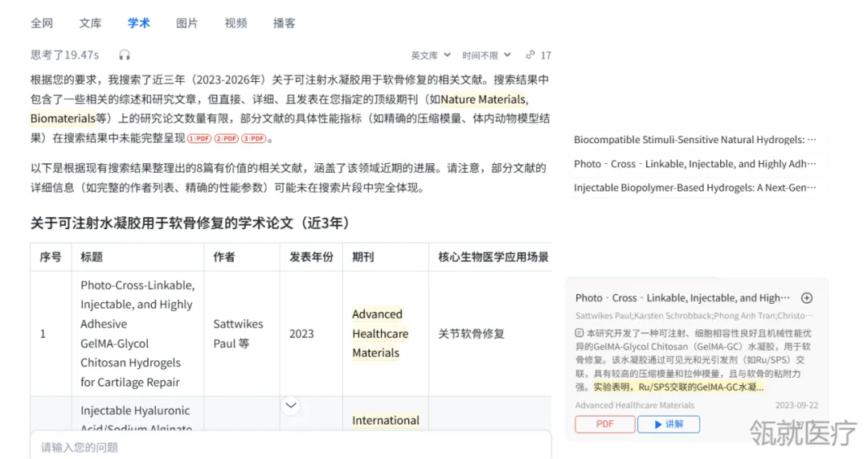Select the 学术 tab
Image resolution: width=868 pixels, height=459 pixels.
click(x=138, y=23)
